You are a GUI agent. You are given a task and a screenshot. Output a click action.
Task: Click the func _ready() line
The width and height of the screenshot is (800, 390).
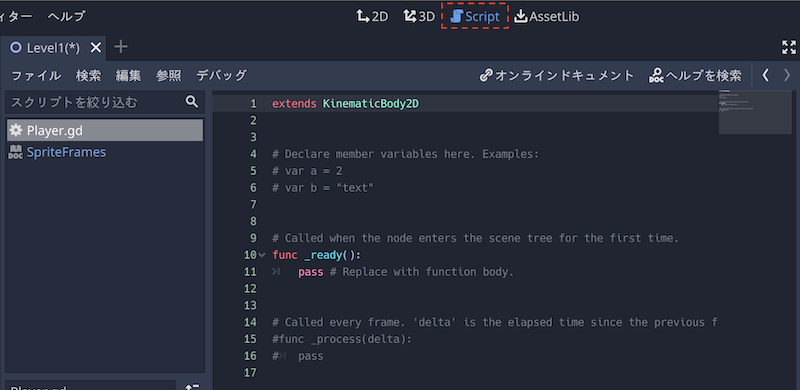coord(317,255)
